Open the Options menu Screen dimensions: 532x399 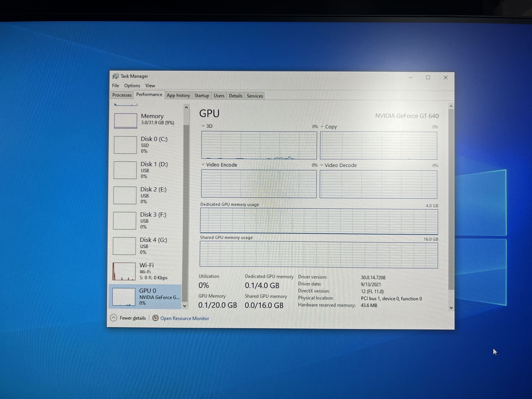(132, 85)
